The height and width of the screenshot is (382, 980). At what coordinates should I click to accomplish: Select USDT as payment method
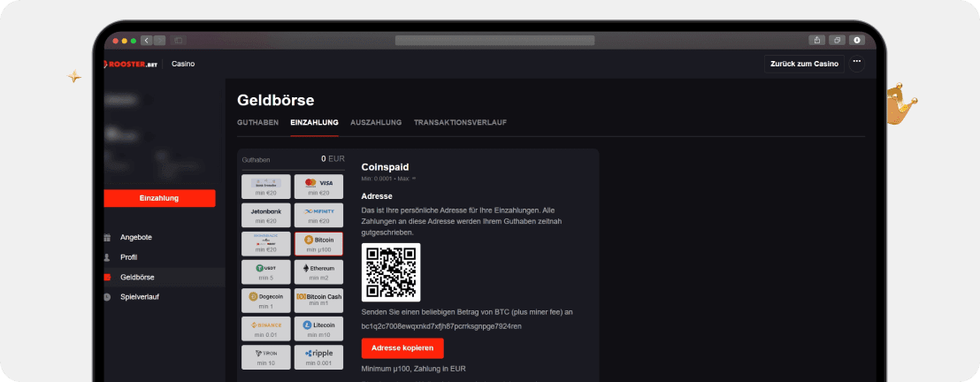[265, 271]
